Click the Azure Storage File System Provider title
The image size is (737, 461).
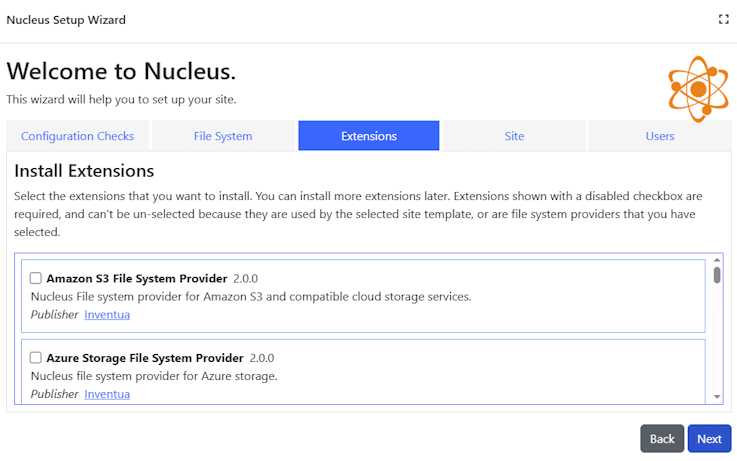coord(144,358)
